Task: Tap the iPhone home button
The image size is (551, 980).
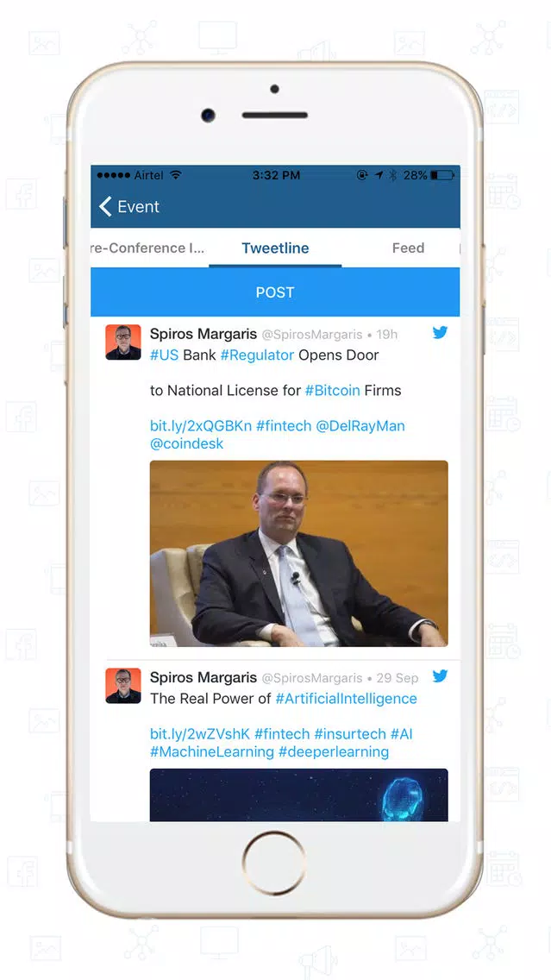Action: [274, 864]
